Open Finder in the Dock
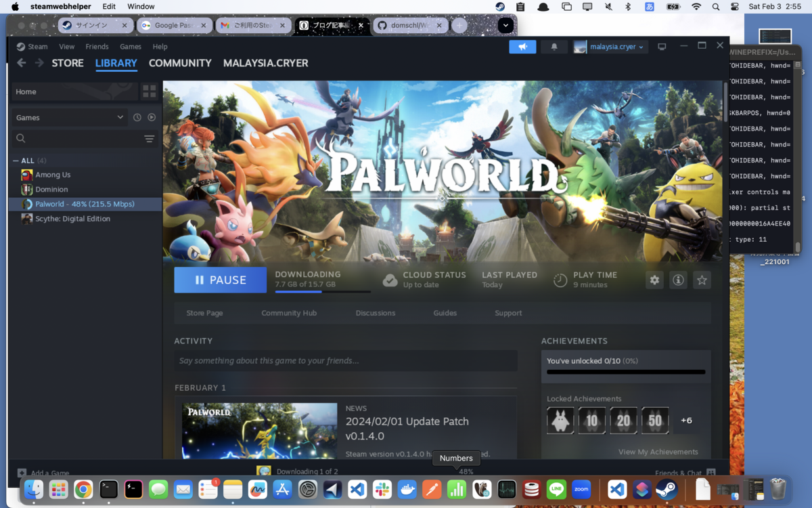This screenshot has width=812, height=508. tap(34, 489)
